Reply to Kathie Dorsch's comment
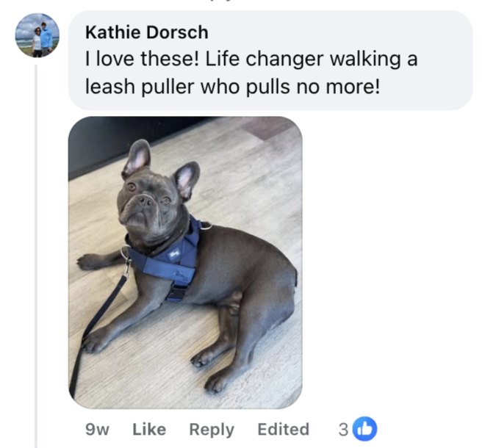485x448 pixels. coord(212,430)
